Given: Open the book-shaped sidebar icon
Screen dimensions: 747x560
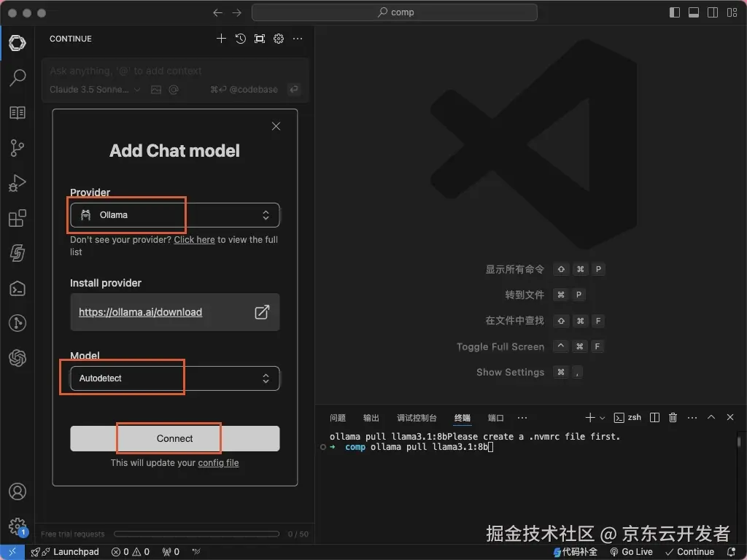Looking at the screenshot, I should click(18, 113).
